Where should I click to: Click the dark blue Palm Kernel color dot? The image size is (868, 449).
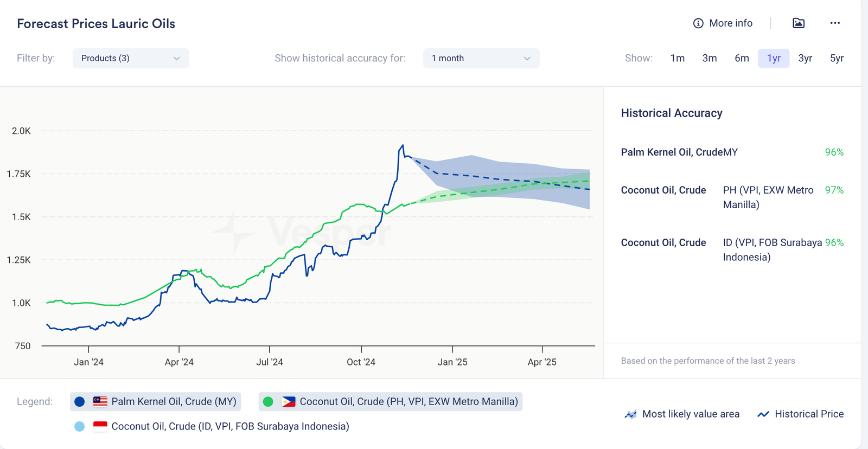click(x=80, y=402)
